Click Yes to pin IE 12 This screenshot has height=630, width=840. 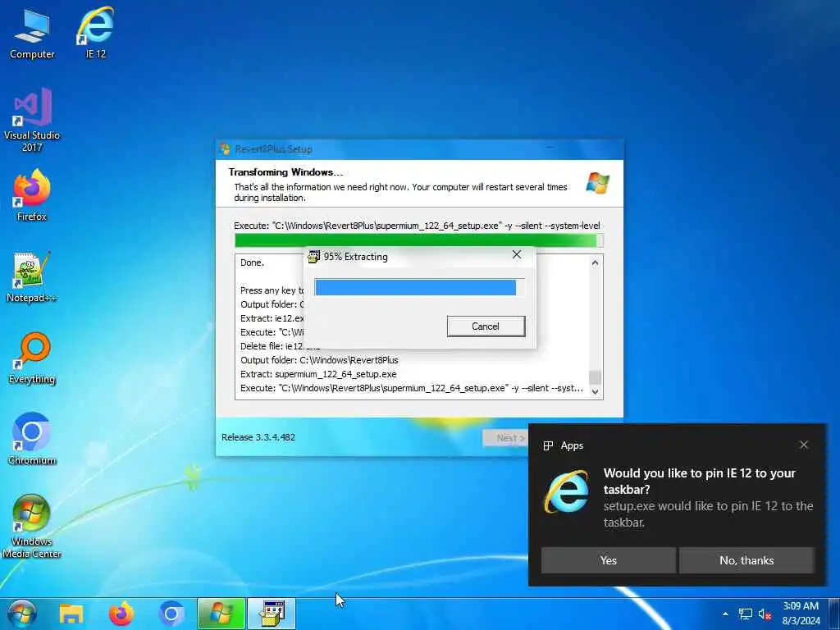pyautogui.click(x=609, y=560)
